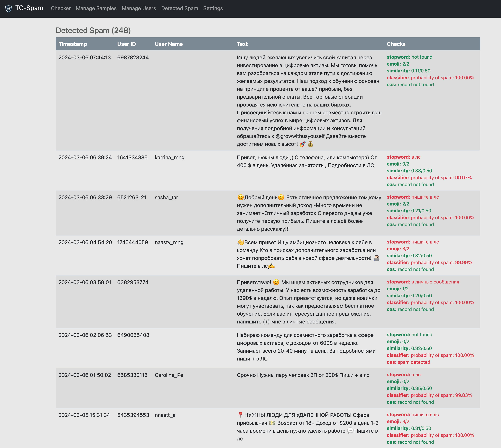Click the User Name column header

pyautogui.click(x=168, y=44)
